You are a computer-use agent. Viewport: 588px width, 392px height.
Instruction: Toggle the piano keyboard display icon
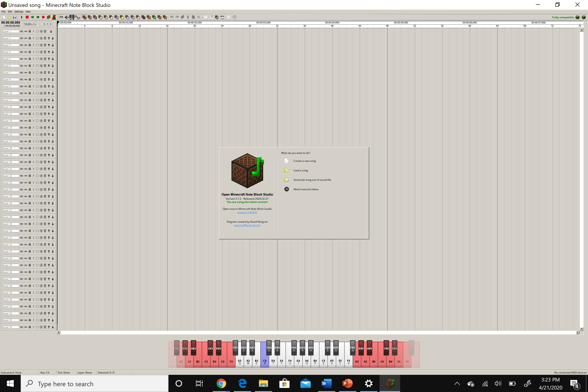pyautogui.click(x=61, y=17)
